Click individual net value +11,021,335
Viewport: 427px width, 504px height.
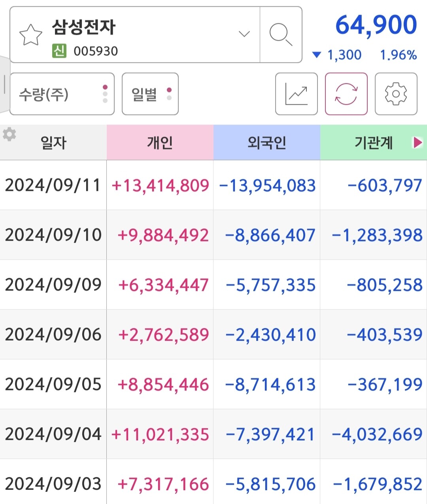point(160,434)
